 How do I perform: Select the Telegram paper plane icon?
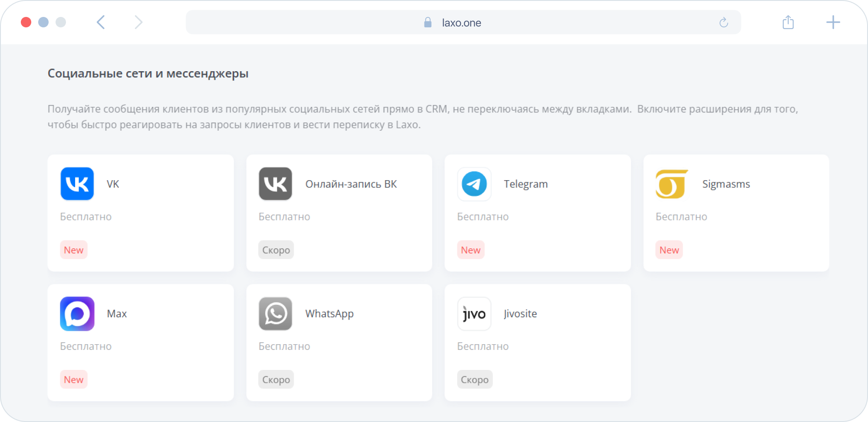(x=474, y=184)
